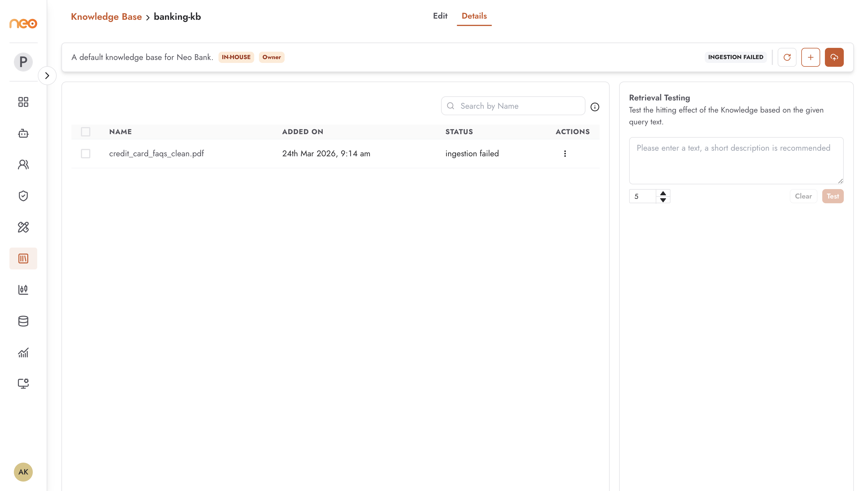Switch to the Edit tab

click(440, 16)
